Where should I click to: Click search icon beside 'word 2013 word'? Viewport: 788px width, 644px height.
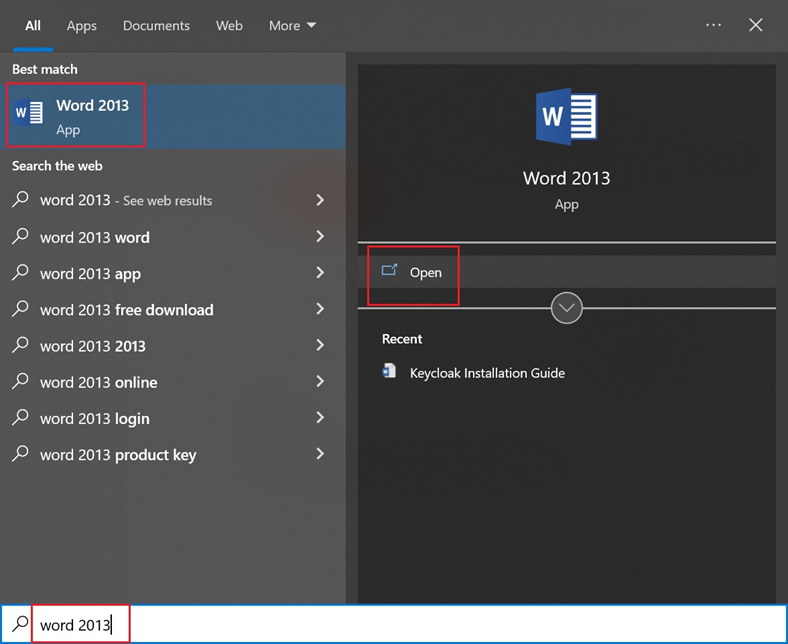click(x=20, y=235)
